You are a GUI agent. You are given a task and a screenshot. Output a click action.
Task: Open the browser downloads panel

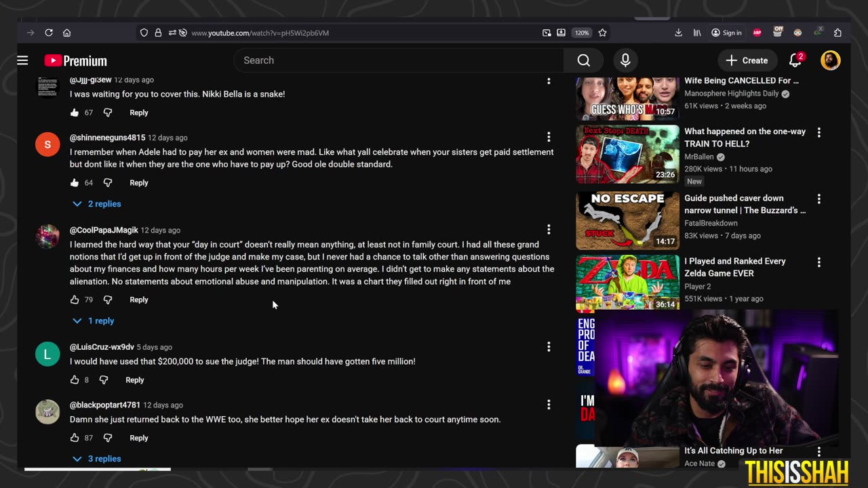pos(679,33)
